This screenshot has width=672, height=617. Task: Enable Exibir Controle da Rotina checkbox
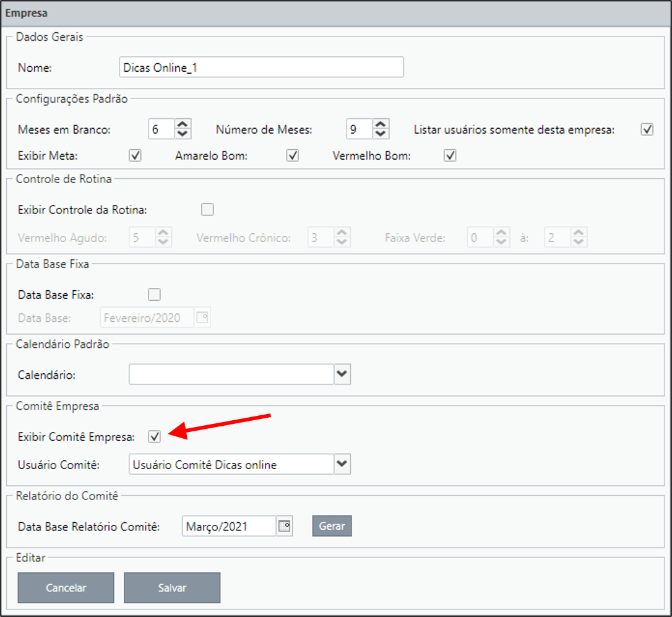point(207,209)
